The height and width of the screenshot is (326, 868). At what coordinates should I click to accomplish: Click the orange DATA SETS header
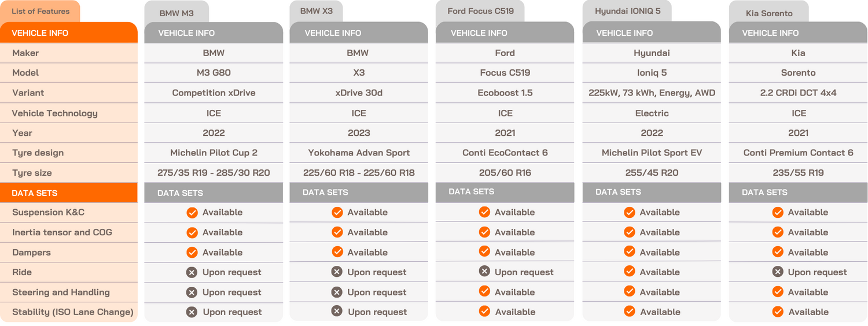[69, 193]
